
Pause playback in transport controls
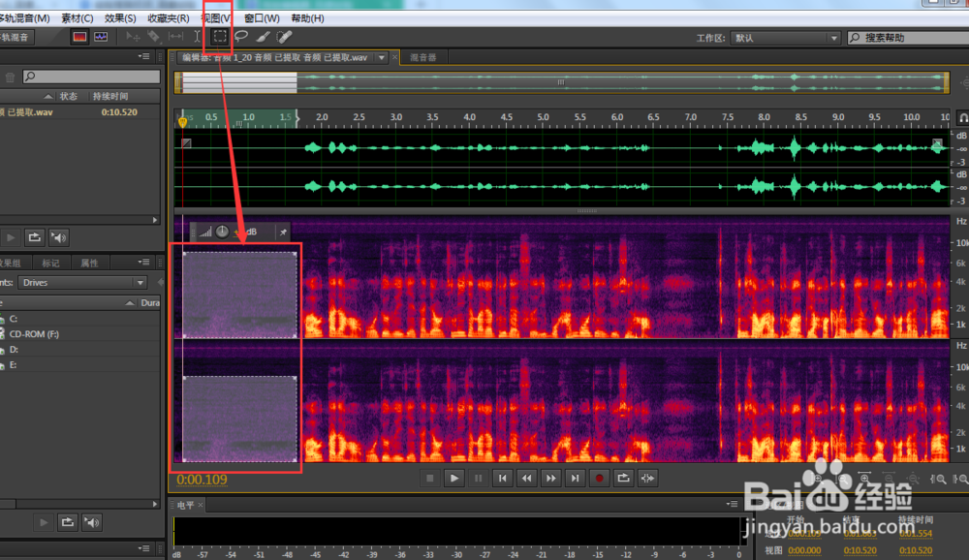479,478
